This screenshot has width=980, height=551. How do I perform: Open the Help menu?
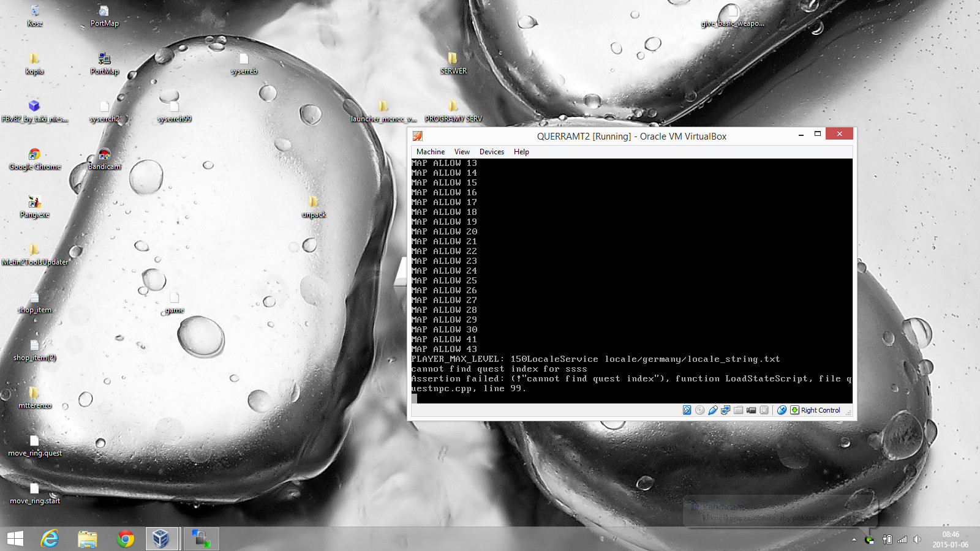pyautogui.click(x=521, y=152)
